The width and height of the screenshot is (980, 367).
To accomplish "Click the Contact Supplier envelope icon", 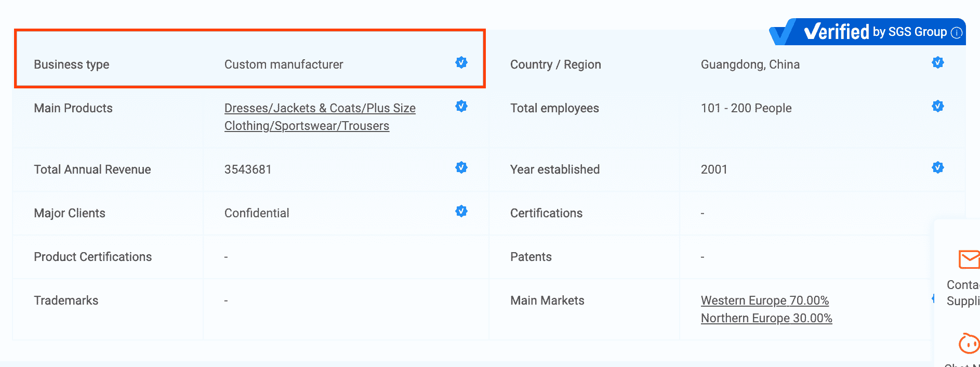I will 969,259.
